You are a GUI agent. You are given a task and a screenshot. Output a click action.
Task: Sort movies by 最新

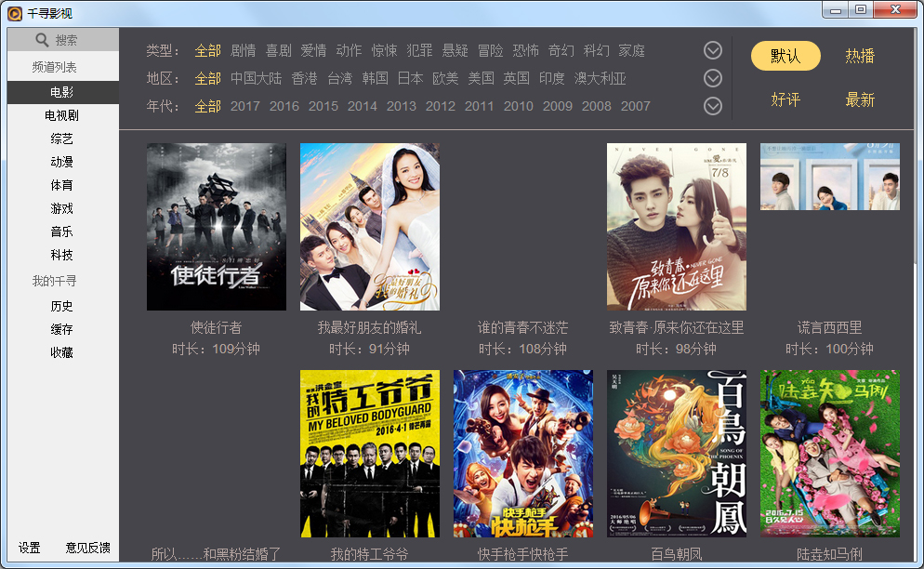(x=860, y=99)
